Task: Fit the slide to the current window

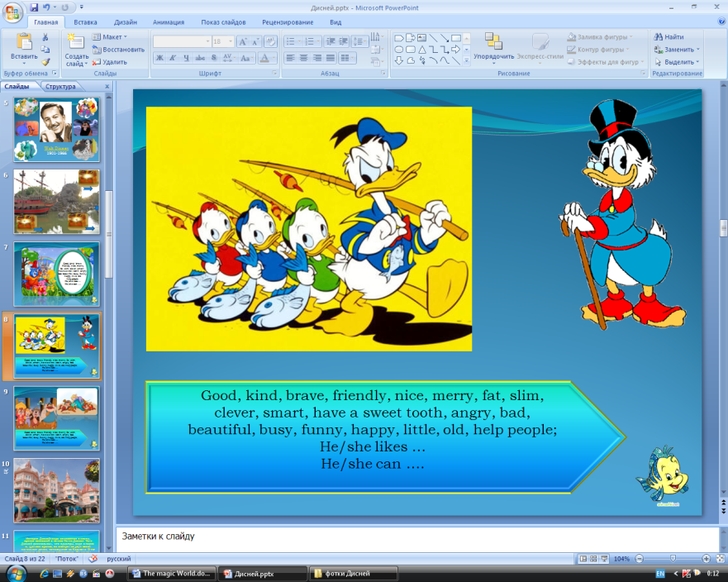Action: click(721, 559)
